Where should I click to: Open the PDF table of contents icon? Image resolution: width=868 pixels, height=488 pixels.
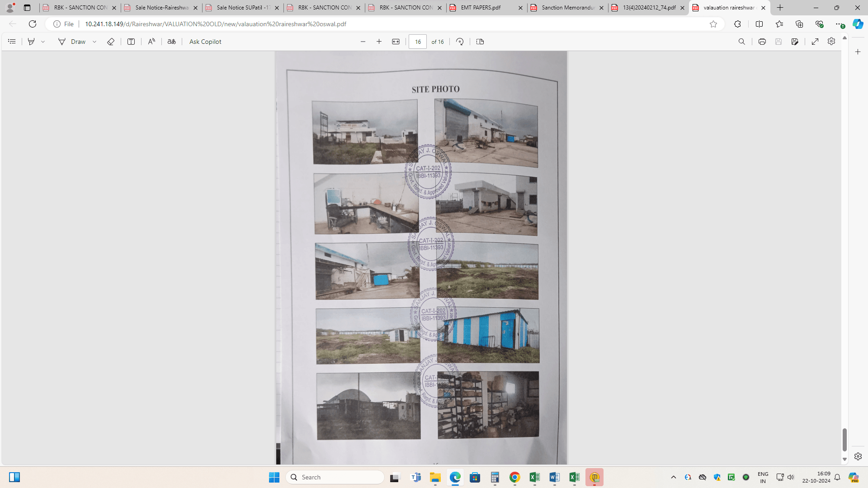(x=12, y=42)
